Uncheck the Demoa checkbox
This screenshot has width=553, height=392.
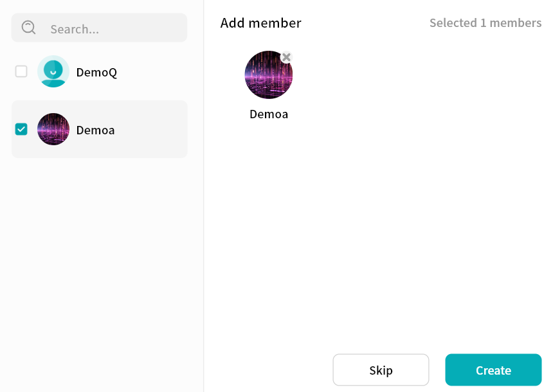(x=21, y=129)
